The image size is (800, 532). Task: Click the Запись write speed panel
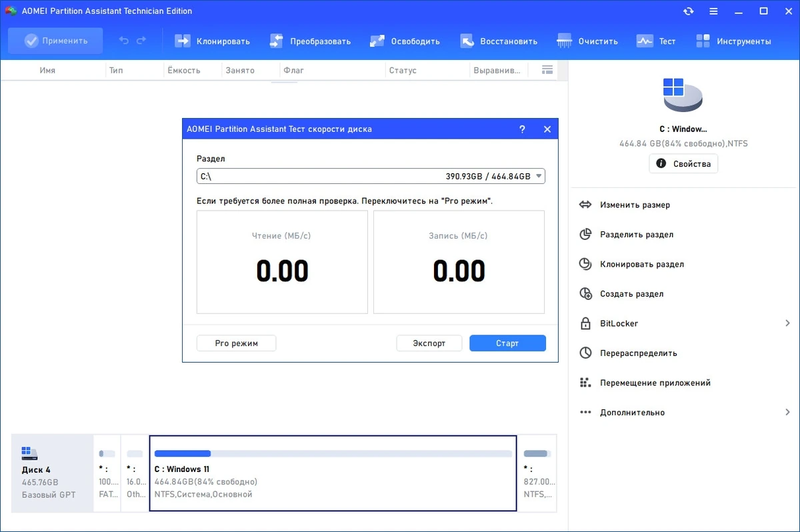(x=459, y=262)
